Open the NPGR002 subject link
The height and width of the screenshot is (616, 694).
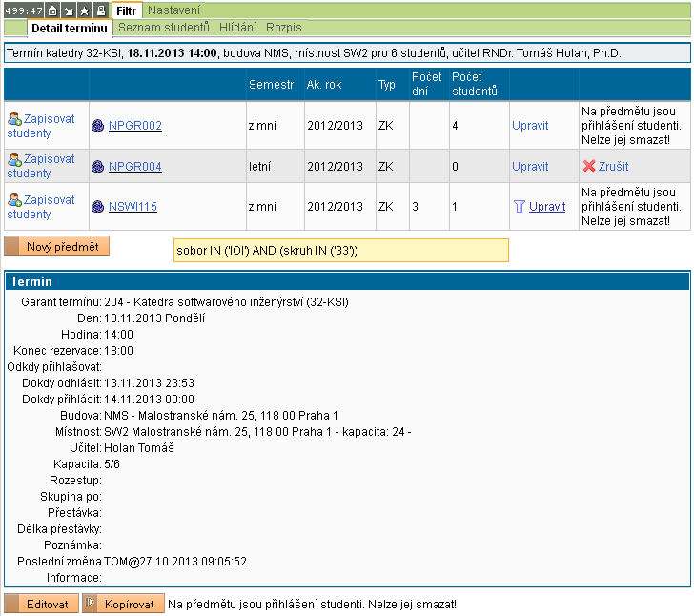(135, 126)
